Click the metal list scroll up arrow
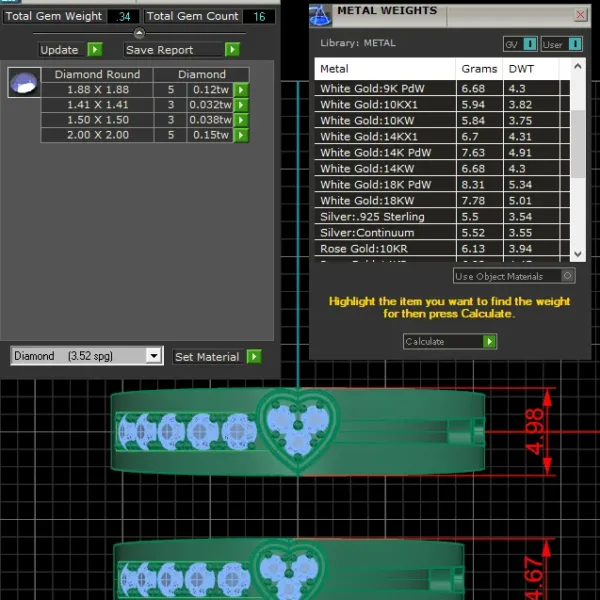This screenshot has height=600, width=600. coord(577,66)
